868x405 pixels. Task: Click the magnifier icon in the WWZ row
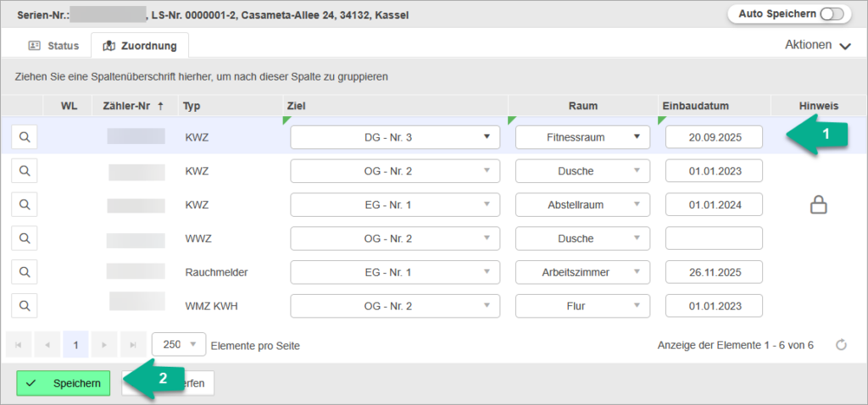[x=25, y=238]
